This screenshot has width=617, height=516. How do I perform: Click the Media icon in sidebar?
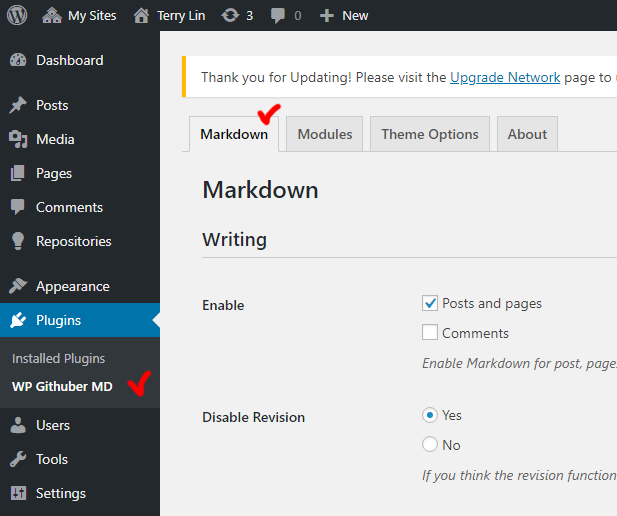pyautogui.click(x=18, y=139)
